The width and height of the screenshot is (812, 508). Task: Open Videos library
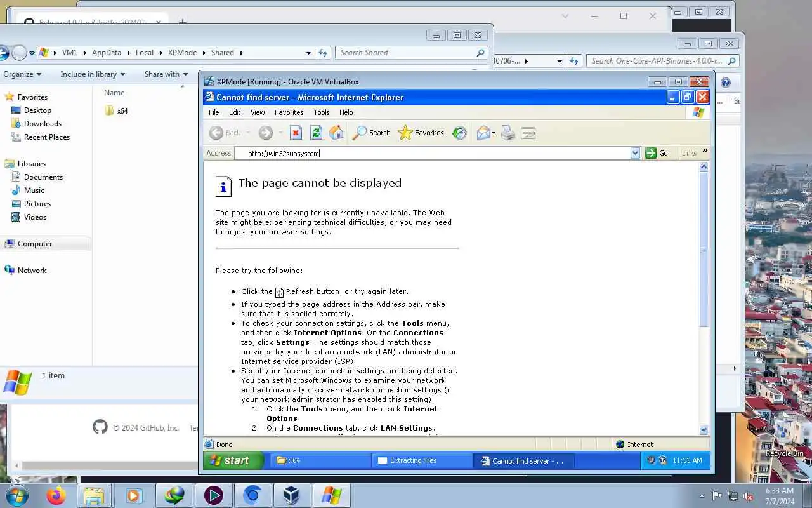click(x=35, y=217)
